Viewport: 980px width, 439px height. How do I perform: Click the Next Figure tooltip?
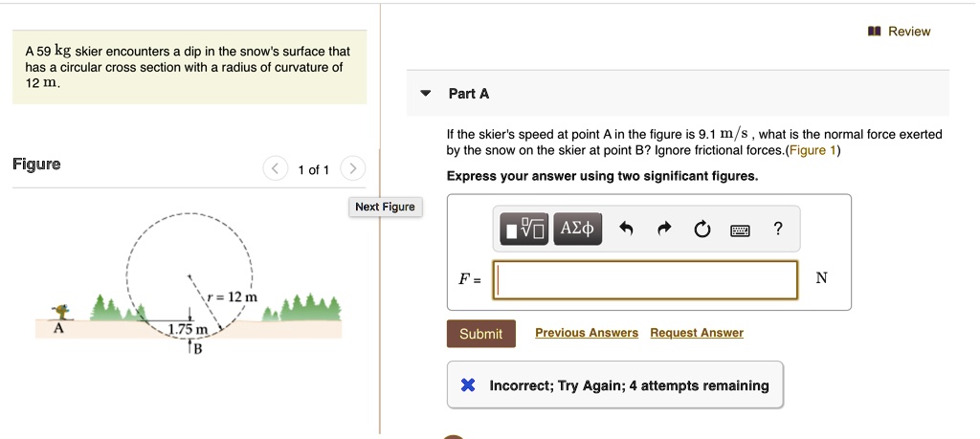[x=385, y=207]
